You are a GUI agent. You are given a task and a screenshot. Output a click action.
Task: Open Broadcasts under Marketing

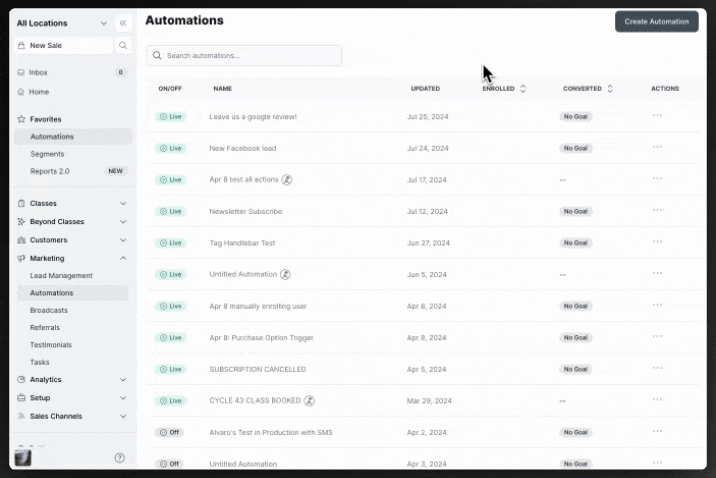point(49,310)
